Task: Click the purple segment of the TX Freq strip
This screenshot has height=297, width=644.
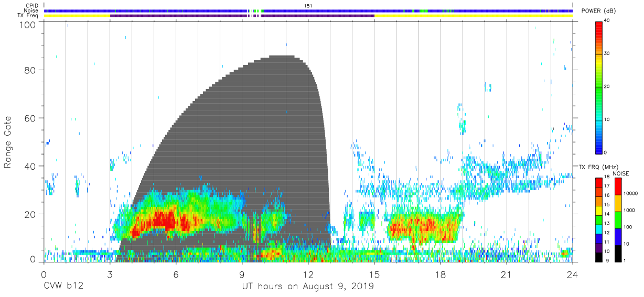Action: point(242,16)
